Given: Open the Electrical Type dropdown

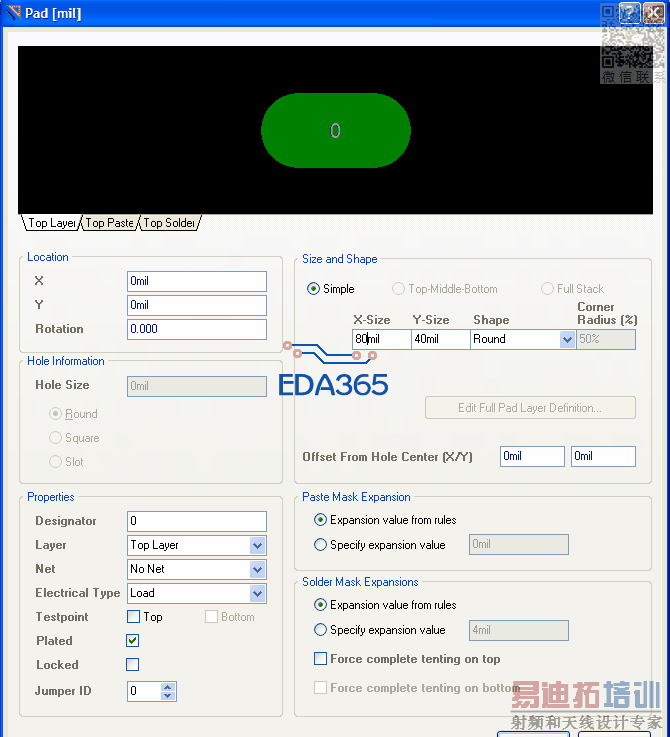Looking at the screenshot, I should (257, 593).
